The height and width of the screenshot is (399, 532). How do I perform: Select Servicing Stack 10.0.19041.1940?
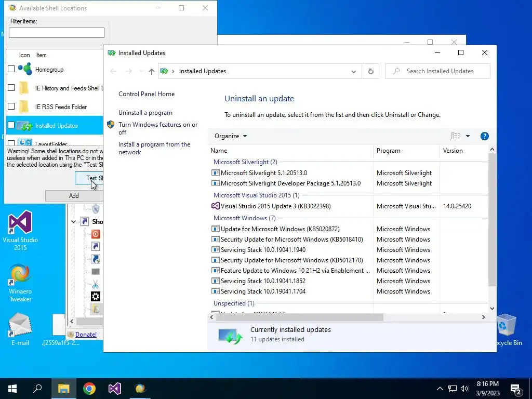[263, 250]
